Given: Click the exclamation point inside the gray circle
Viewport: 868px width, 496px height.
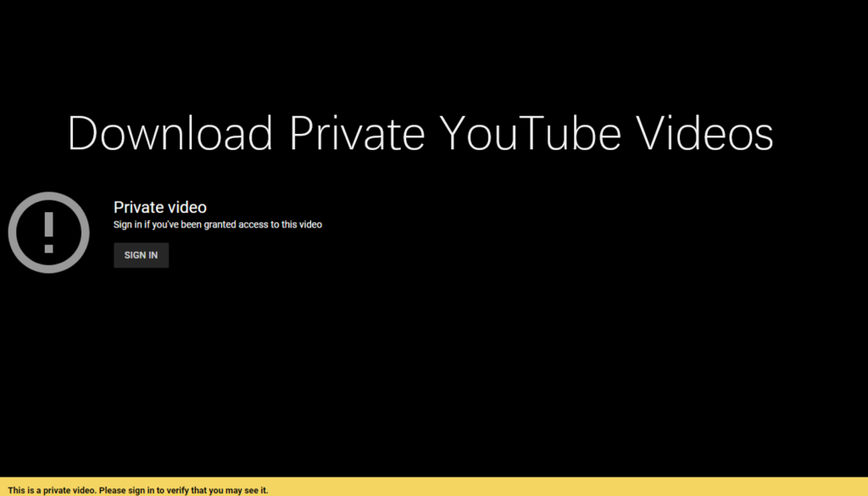Looking at the screenshot, I should 48,226.
